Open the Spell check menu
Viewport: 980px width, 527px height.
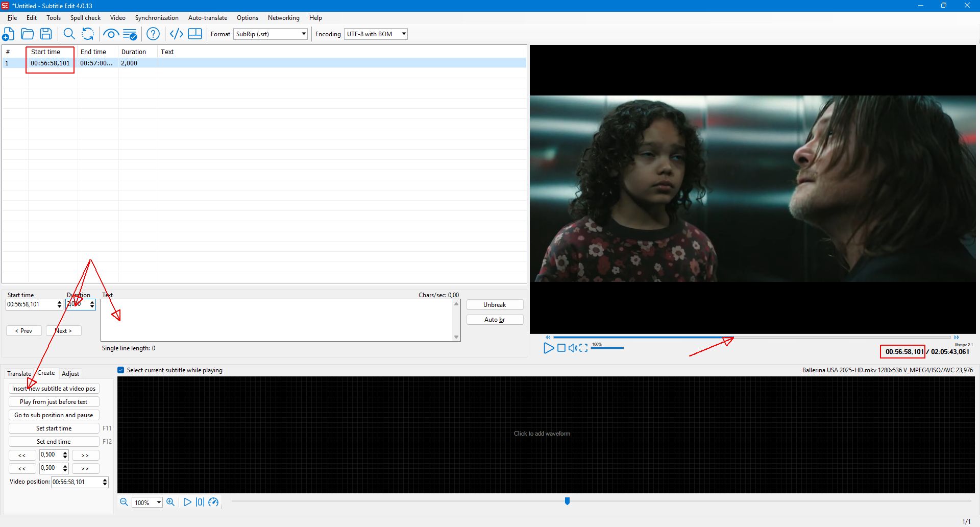coord(85,18)
